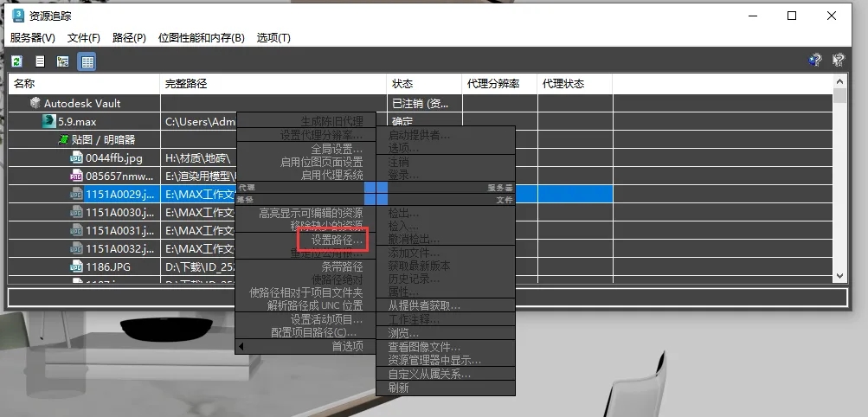The height and width of the screenshot is (417, 868).
Task: Select 使路径相对于项目文件夹 menu entry
Action: (x=306, y=292)
